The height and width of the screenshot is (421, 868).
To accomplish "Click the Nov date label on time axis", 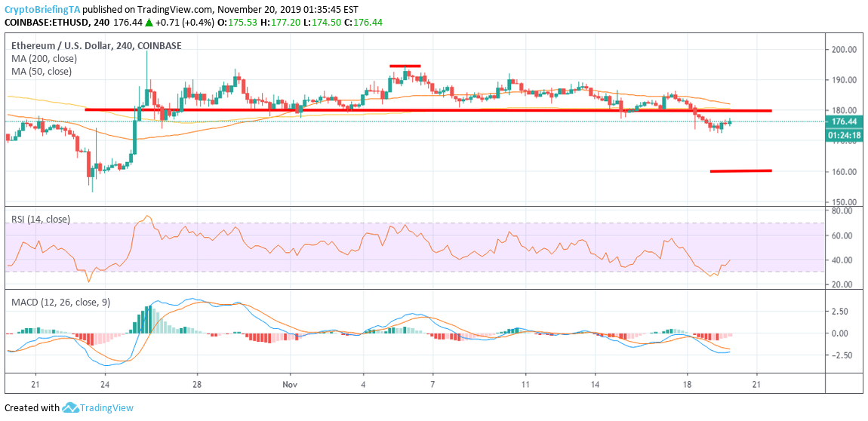I will click(x=290, y=383).
